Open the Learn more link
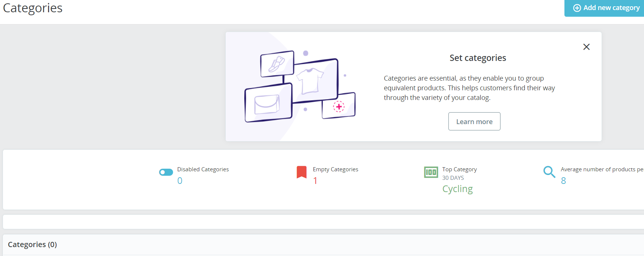644x256 pixels. click(474, 121)
